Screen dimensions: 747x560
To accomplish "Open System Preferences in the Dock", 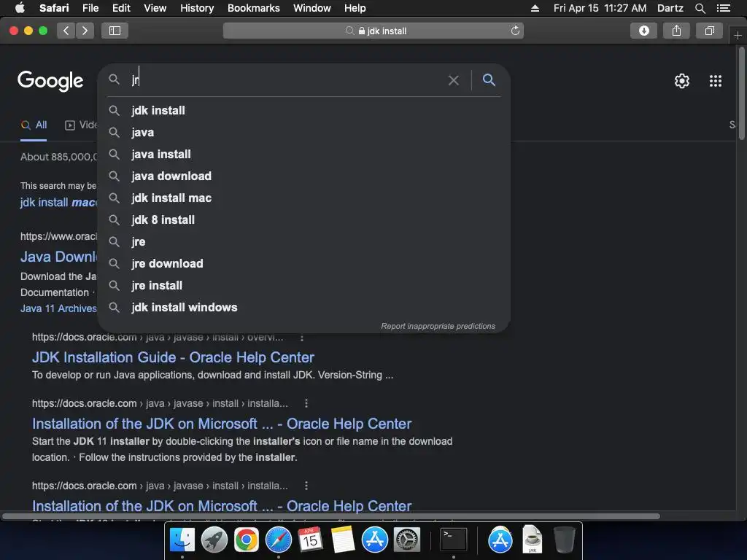I will pos(407,540).
